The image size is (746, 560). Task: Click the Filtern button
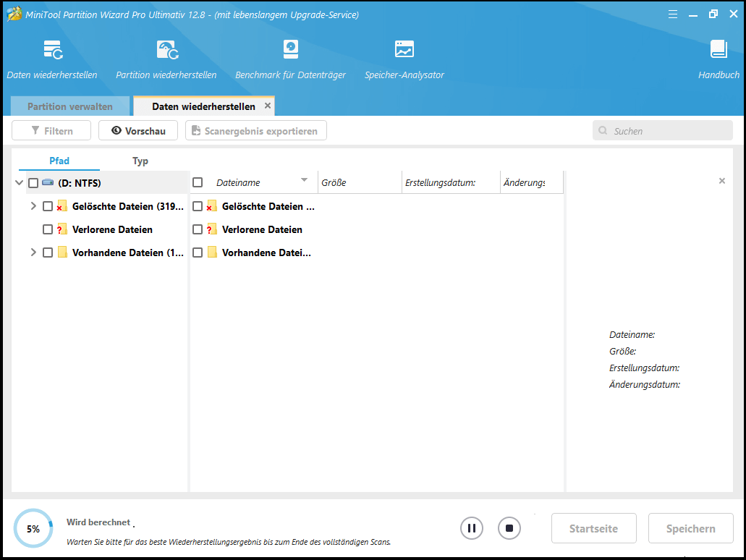[x=51, y=130]
